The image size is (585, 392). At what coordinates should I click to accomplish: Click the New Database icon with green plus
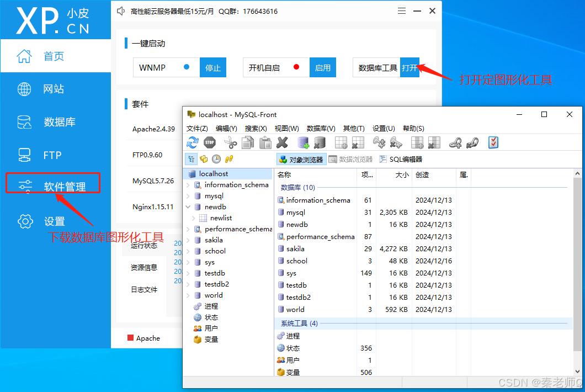point(303,142)
